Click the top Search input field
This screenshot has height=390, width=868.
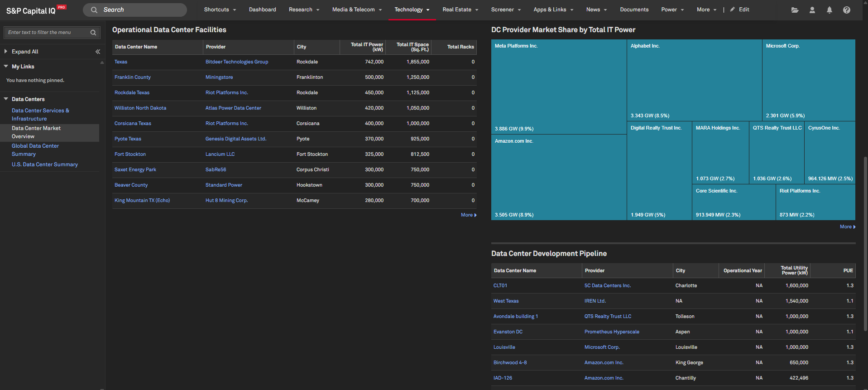pyautogui.click(x=135, y=10)
